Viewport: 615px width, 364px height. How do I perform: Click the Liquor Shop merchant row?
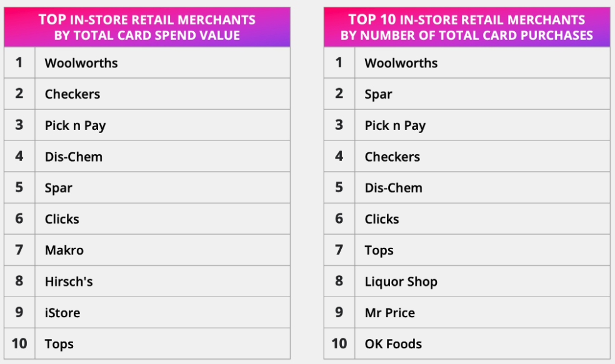[x=401, y=282]
